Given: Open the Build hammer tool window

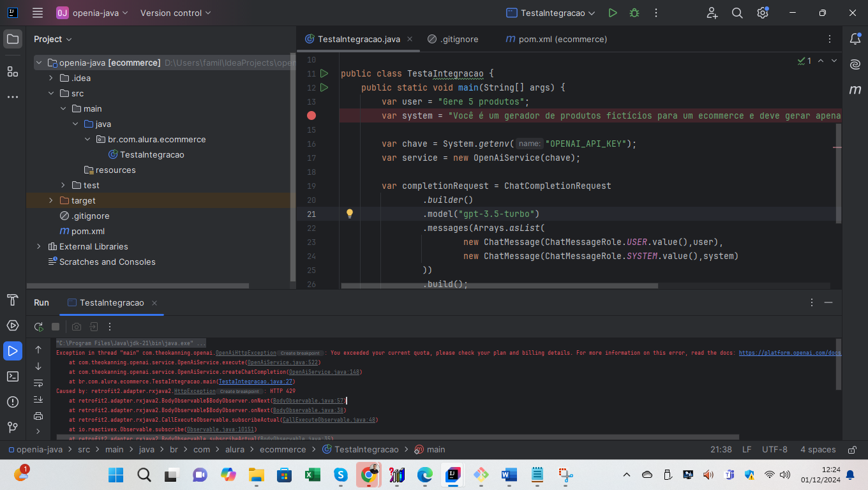Looking at the screenshot, I should coord(13,300).
